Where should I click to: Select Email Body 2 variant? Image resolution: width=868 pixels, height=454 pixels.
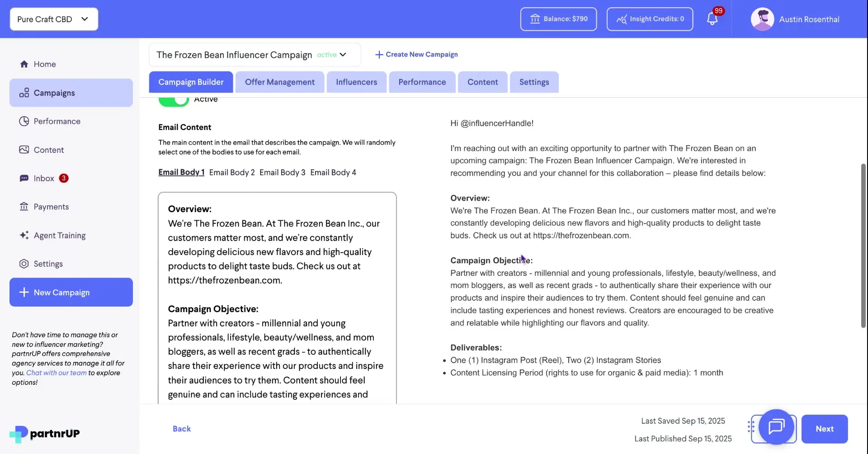(x=231, y=172)
